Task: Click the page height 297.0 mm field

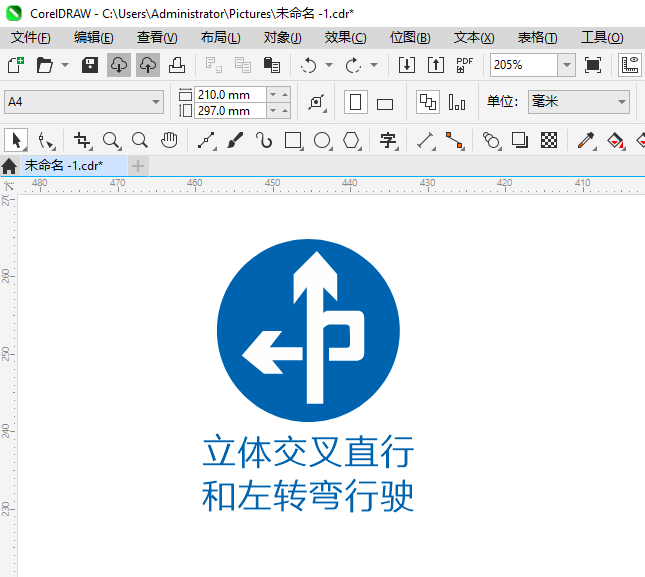Action: click(230, 111)
